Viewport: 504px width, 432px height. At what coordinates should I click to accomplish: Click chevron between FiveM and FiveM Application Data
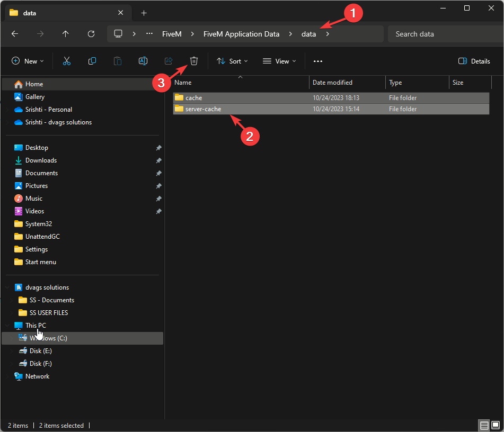click(192, 34)
